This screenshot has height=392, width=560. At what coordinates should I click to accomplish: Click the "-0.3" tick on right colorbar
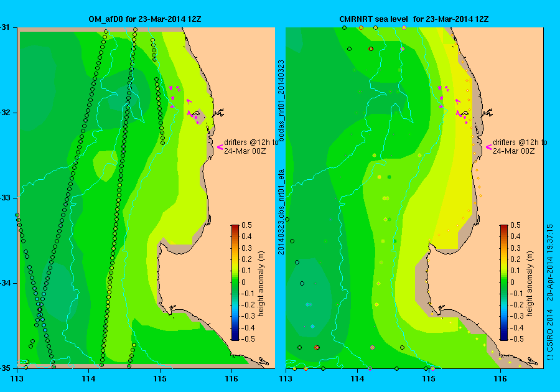517,316
